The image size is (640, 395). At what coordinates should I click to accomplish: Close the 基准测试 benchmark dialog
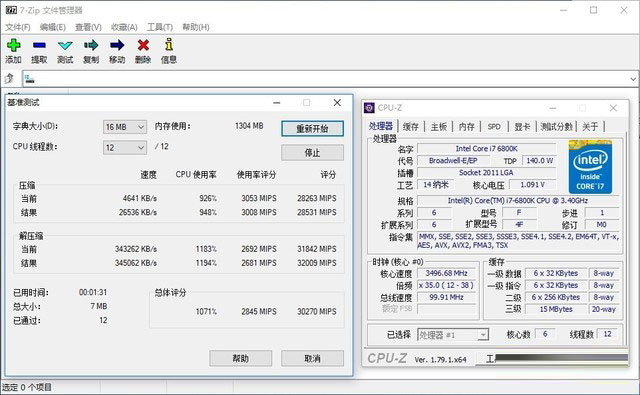coord(337,102)
